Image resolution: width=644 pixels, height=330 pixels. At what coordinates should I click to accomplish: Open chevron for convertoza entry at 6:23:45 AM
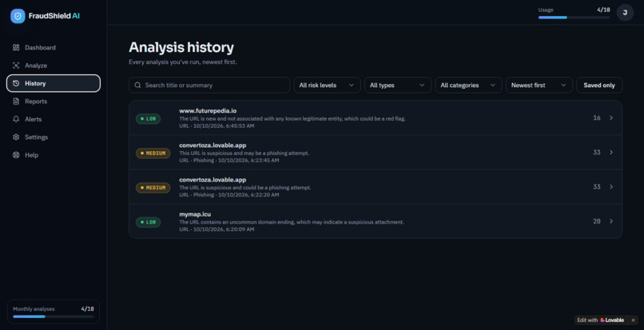click(x=611, y=153)
